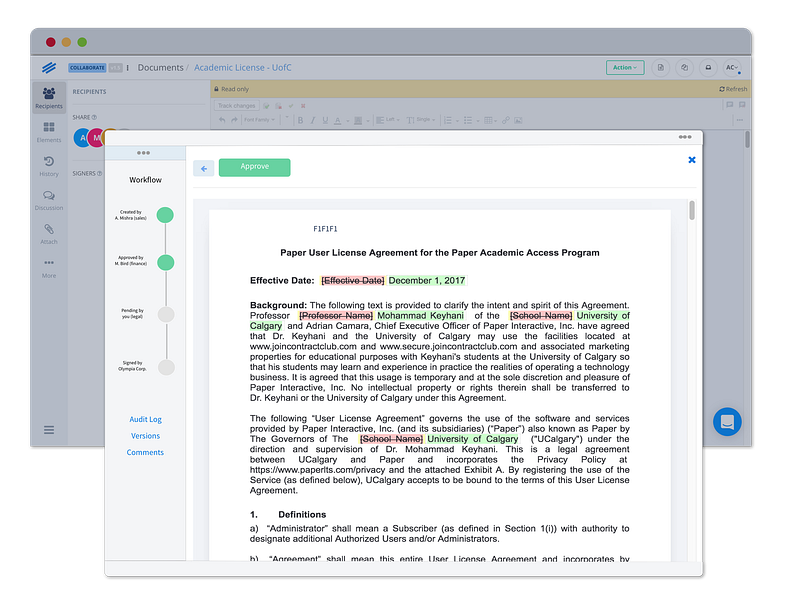The image size is (798, 600).
Task: Open the Action dropdown
Action: pyautogui.click(x=625, y=67)
